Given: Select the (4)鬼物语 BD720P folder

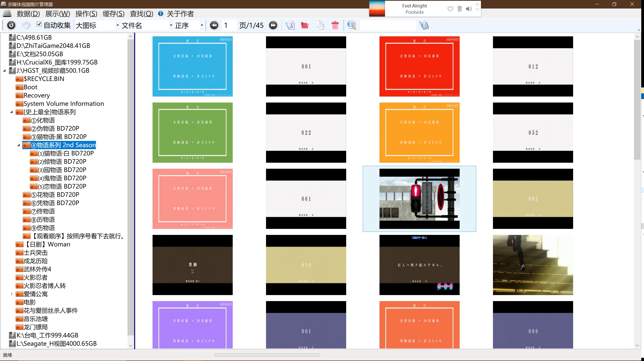Looking at the screenshot, I should point(62,178).
